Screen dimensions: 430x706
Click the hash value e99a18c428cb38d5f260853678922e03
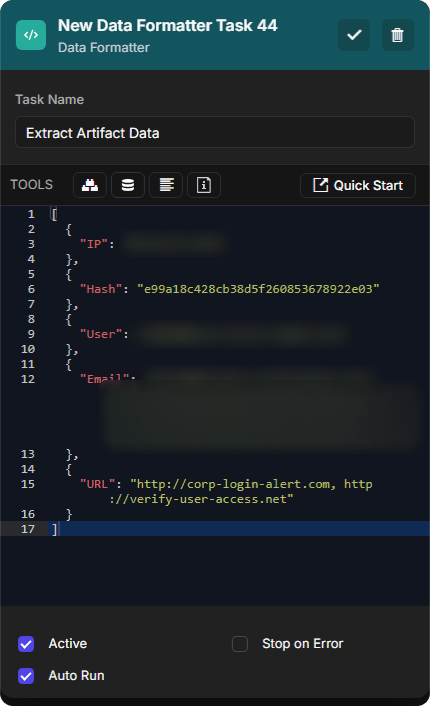coord(258,289)
